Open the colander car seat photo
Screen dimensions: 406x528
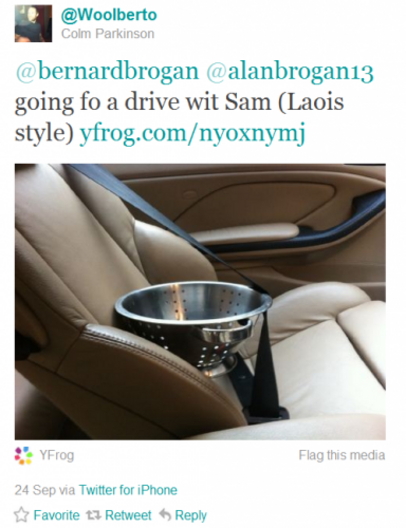pos(200,302)
